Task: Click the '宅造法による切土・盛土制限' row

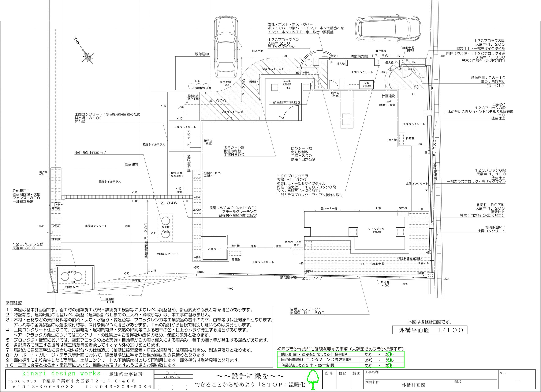Action: (x=340, y=365)
